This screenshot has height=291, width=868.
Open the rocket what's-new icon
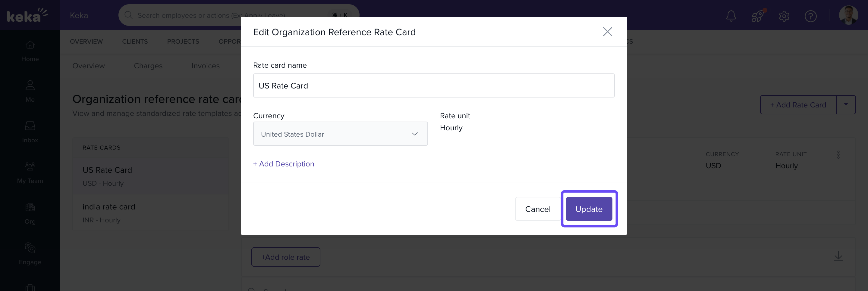pyautogui.click(x=757, y=16)
